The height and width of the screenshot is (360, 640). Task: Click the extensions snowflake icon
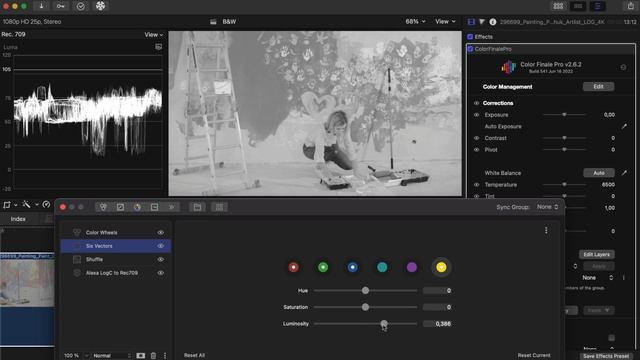100,6
